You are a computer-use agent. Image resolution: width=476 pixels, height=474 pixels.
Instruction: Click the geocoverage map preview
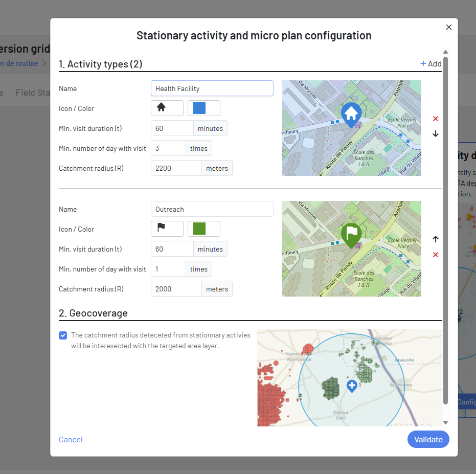click(x=349, y=378)
